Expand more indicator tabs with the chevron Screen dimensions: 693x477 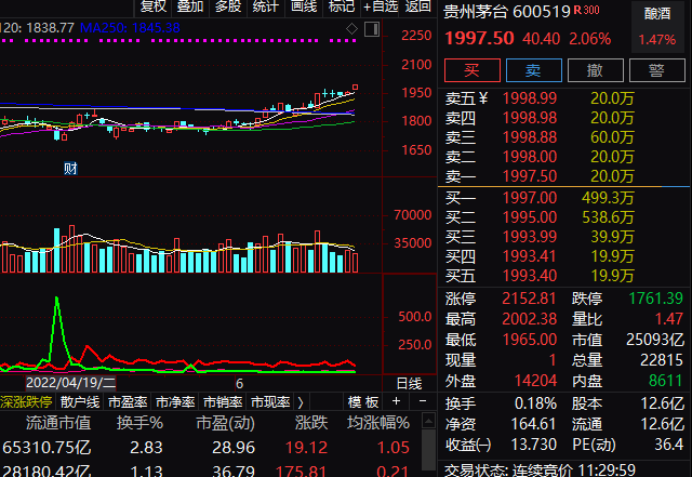point(301,402)
